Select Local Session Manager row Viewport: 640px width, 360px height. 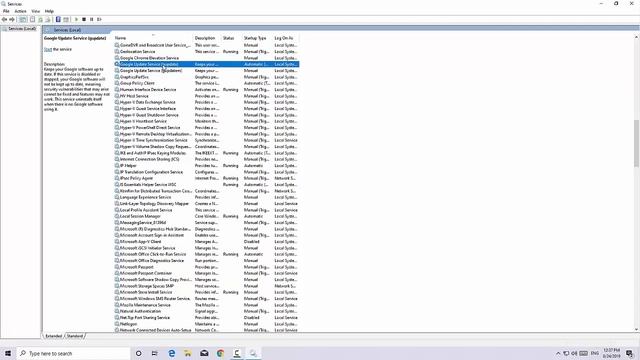click(207, 216)
